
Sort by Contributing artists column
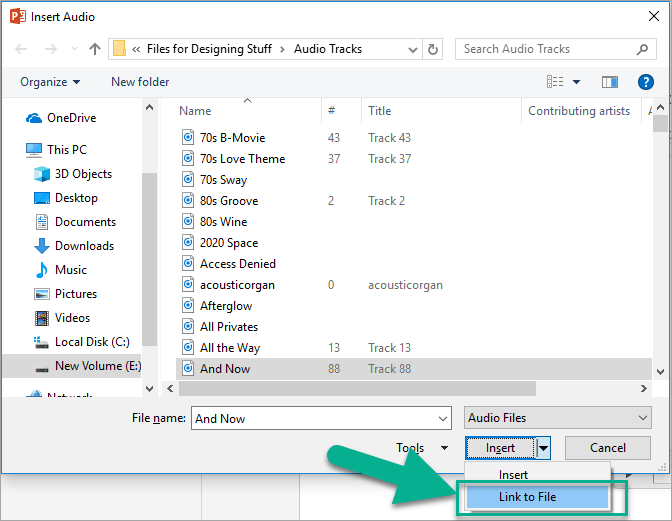tap(579, 111)
